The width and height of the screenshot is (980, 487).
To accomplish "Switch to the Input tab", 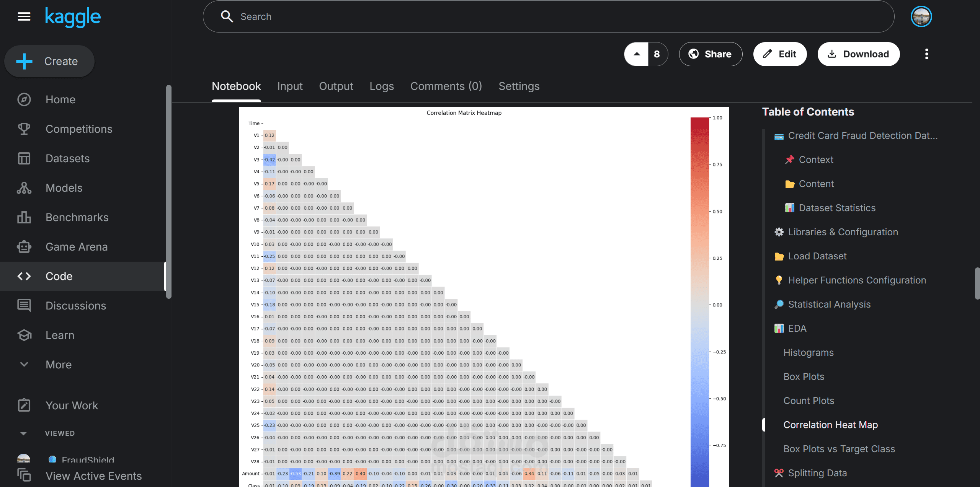I will click(290, 86).
